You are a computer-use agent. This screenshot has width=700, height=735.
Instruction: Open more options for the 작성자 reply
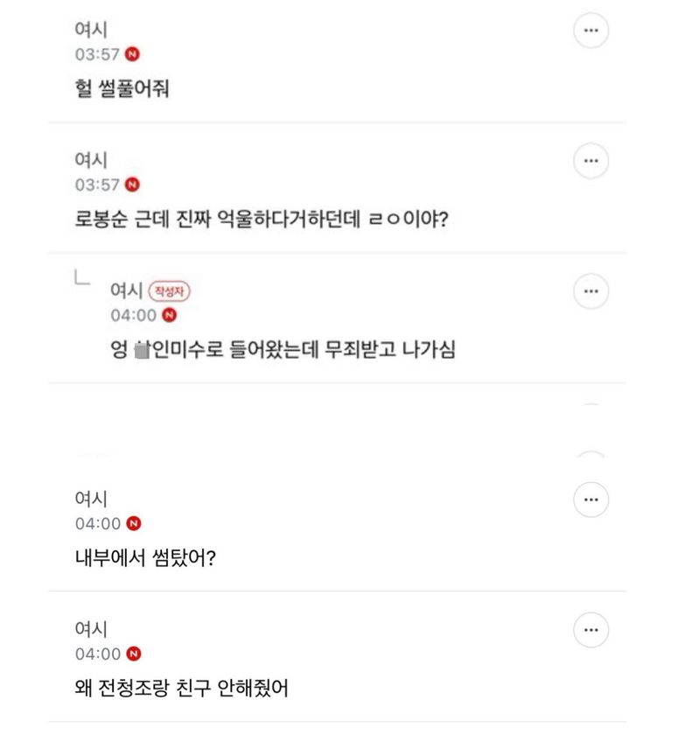point(591,291)
